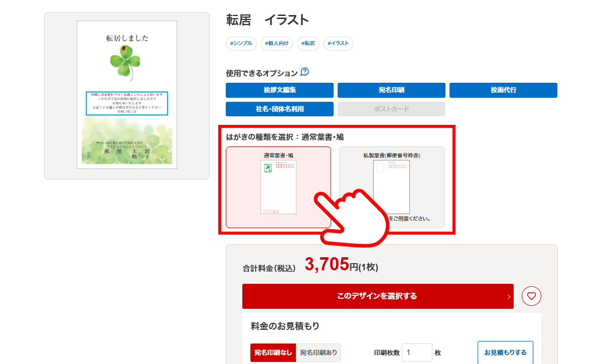
Task: Click the #個人向け tag
Action: (x=277, y=44)
